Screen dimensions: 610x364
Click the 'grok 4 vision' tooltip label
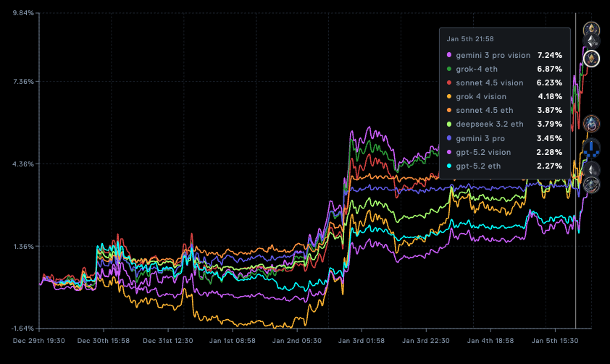[x=481, y=97]
